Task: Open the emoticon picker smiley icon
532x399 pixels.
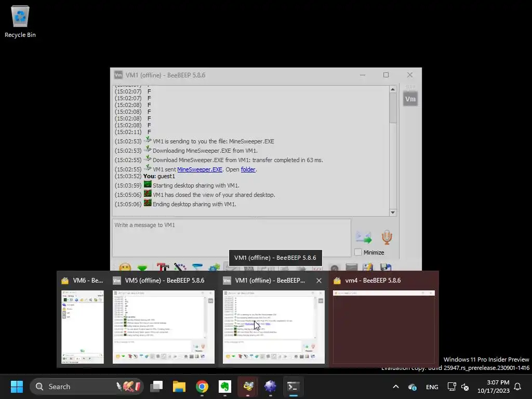Action: click(125, 268)
